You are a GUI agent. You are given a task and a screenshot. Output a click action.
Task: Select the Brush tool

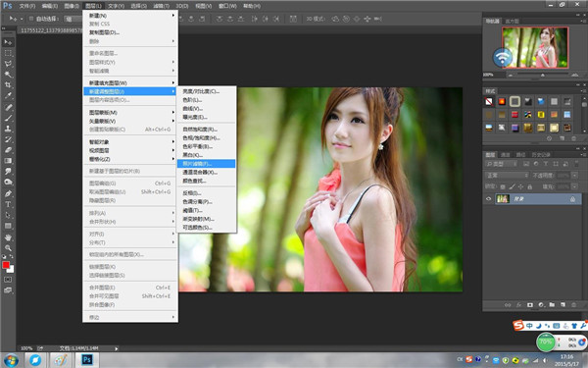coord(8,118)
